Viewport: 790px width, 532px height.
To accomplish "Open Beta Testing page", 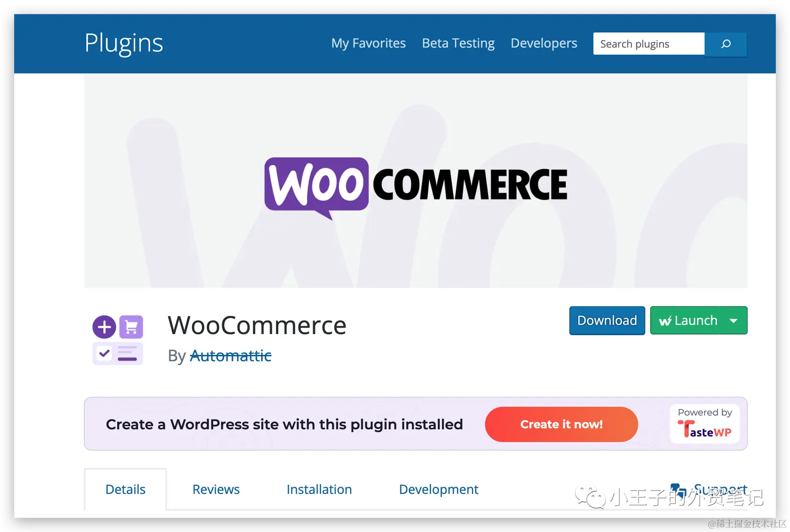I will (458, 43).
